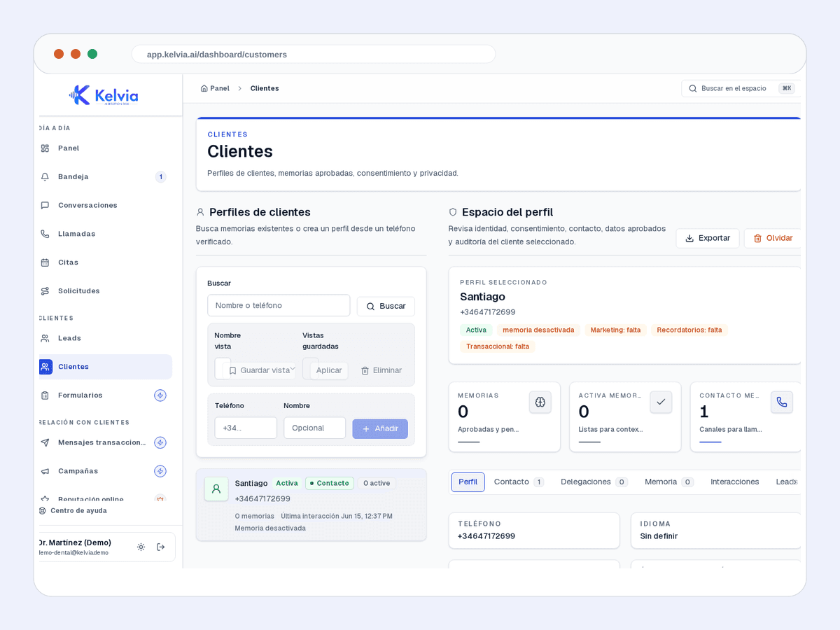This screenshot has height=630, width=840.
Task: Open Solicitudes in the sidebar
Action: coord(105,290)
